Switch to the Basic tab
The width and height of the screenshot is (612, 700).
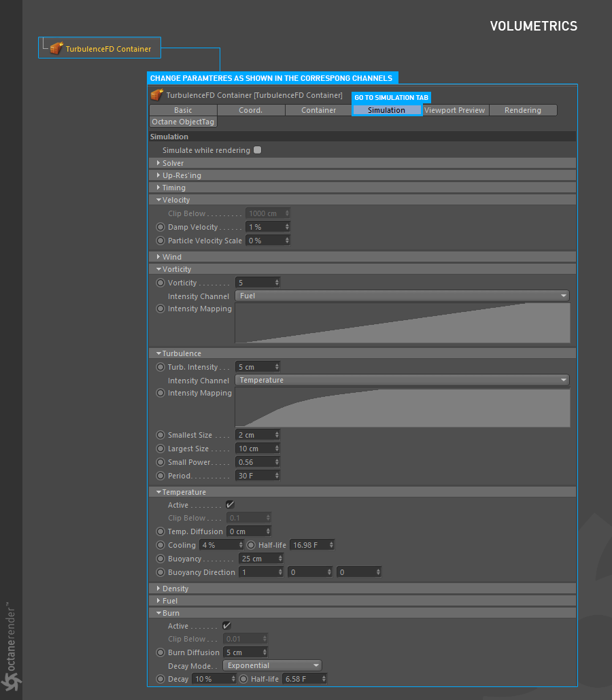pyautogui.click(x=183, y=110)
